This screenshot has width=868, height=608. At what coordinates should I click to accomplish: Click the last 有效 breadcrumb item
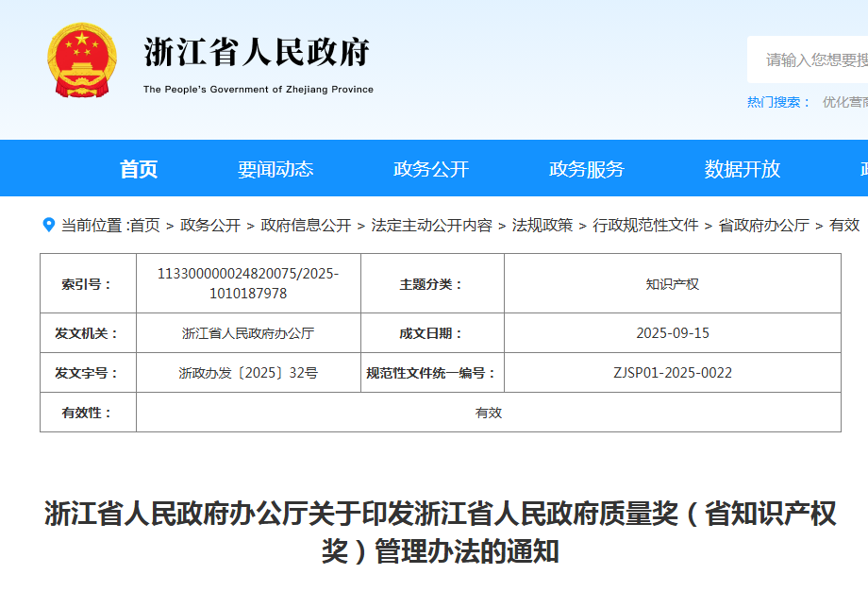[x=844, y=225]
